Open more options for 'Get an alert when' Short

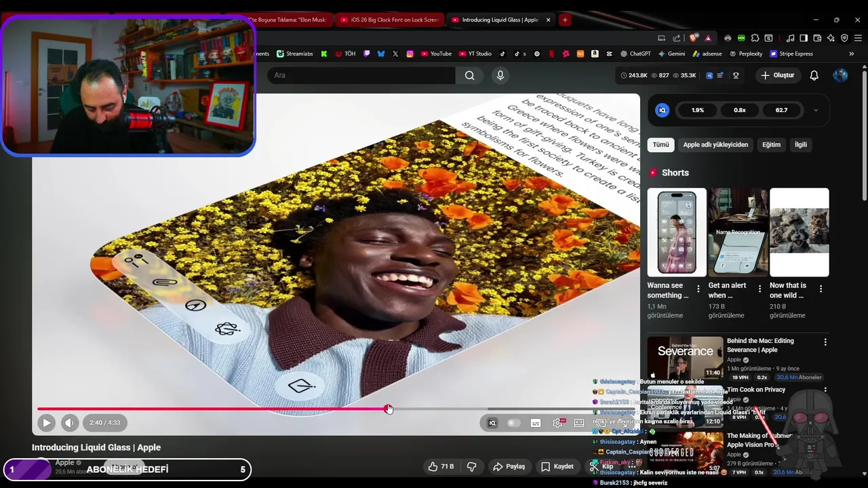tap(759, 289)
